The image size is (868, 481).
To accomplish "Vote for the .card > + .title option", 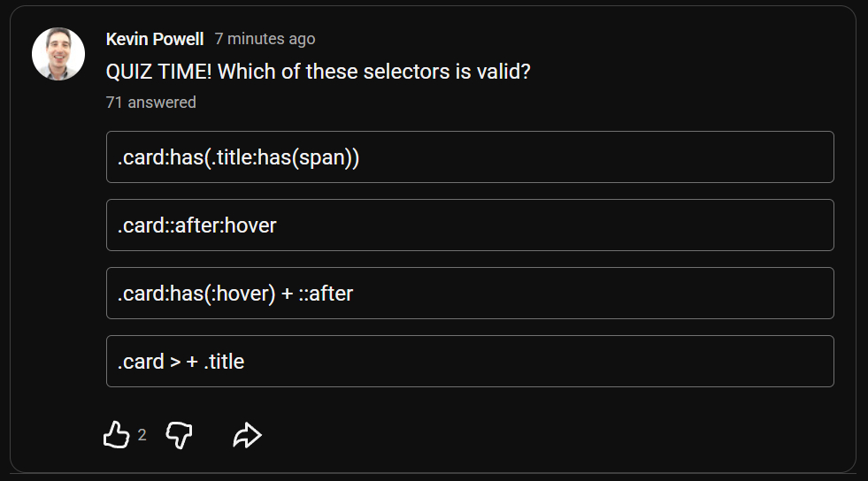I will click(469, 361).
